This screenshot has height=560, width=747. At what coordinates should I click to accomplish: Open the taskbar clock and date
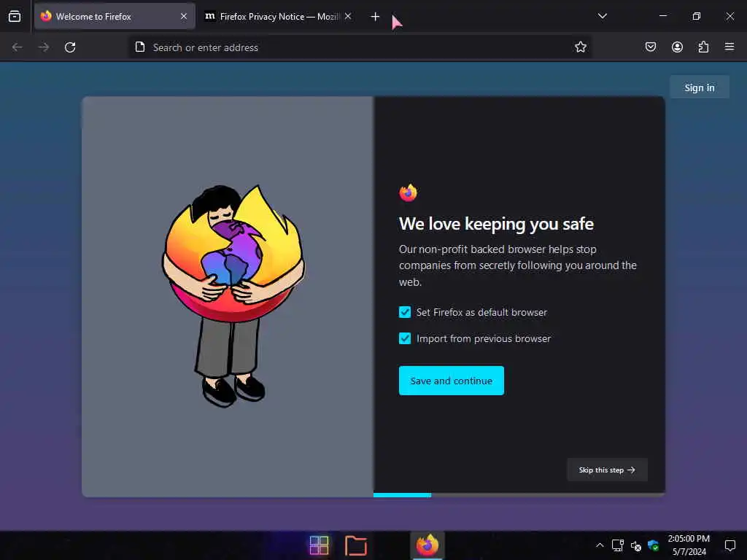pos(689,545)
